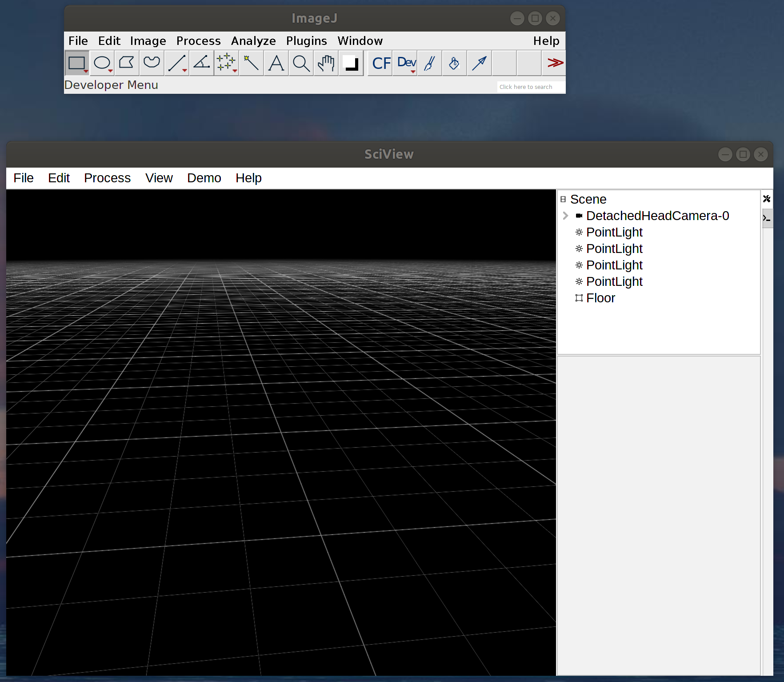Open the Color picker tool
The width and height of the screenshot is (784, 682).
pos(351,63)
